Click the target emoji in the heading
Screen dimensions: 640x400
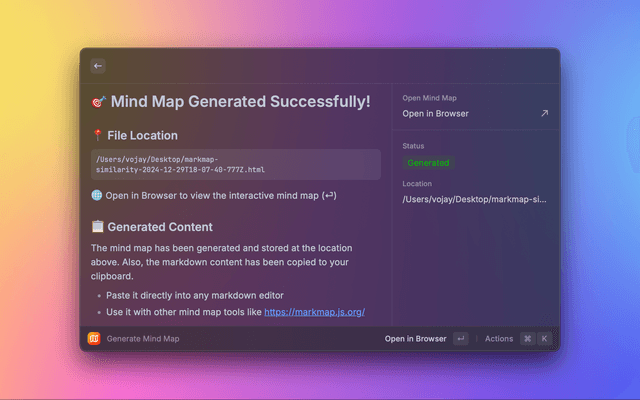pos(97,101)
